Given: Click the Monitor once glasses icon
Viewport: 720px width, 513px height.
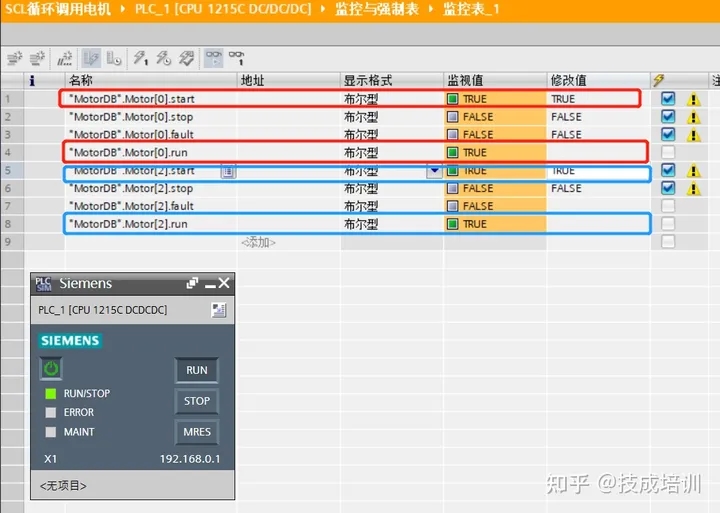Looking at the screenshot, I should [236, 58].
